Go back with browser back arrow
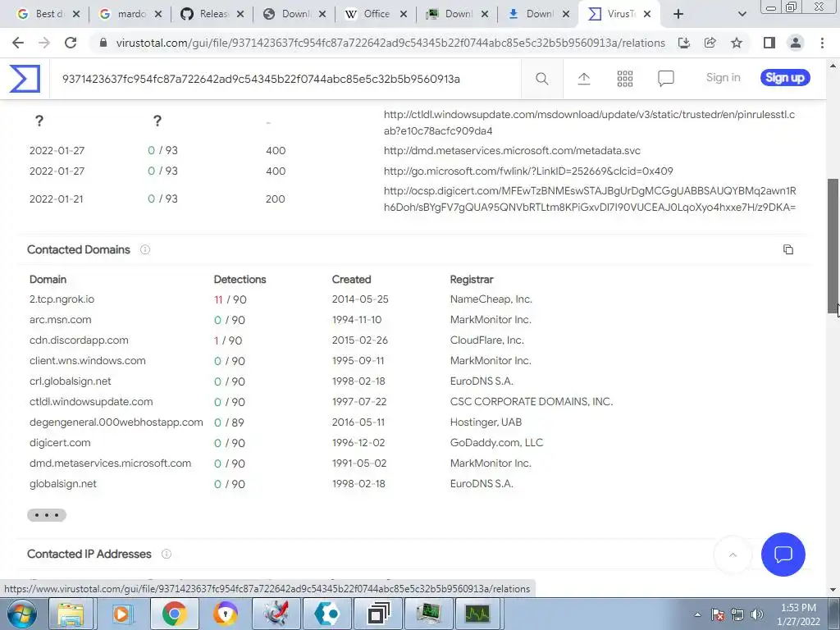The height and width of the screenshot is (630, 840). pos(18,43)
